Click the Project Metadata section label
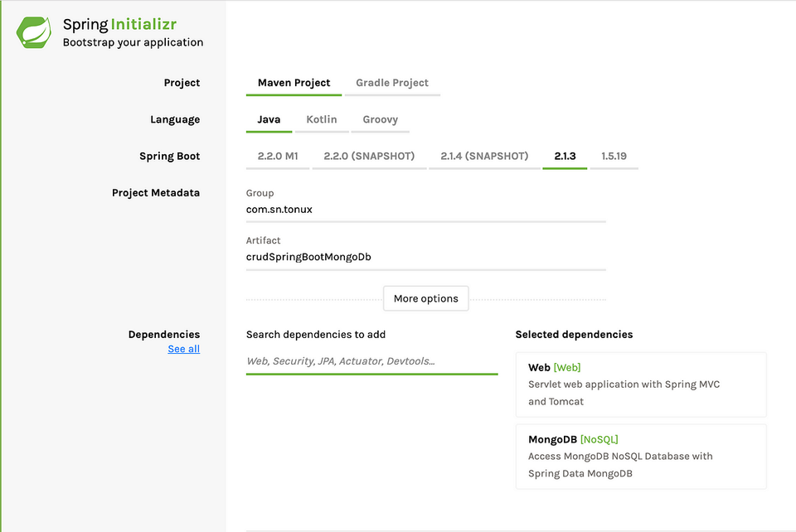The image size is (796, 532). click(x=156, y=192)
